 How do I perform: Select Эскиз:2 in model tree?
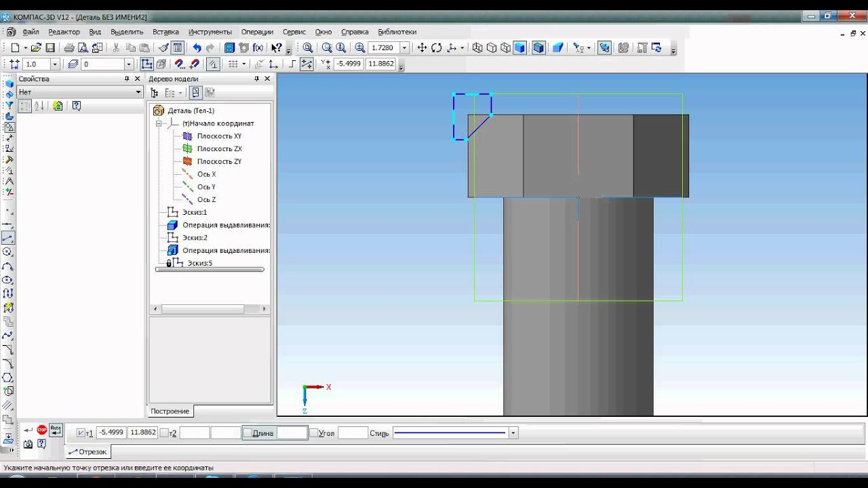click(x=195, y=238)
